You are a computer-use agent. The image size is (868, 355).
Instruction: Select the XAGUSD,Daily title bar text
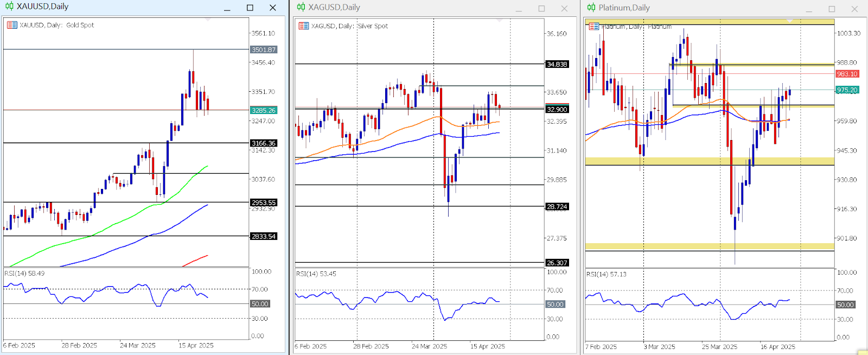334,7
